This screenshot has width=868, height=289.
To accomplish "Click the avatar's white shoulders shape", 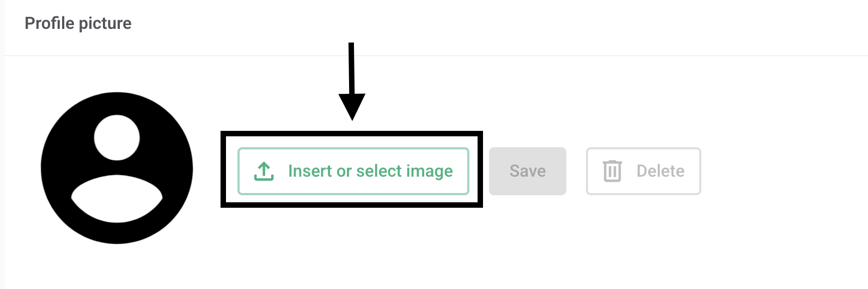I will pos(117,199).
